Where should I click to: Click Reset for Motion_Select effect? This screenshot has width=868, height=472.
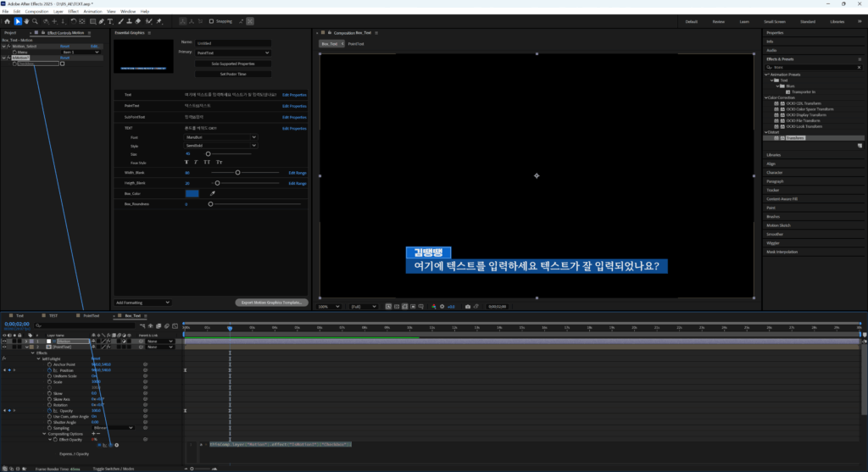pyautogui.click(x=64, y=47)
